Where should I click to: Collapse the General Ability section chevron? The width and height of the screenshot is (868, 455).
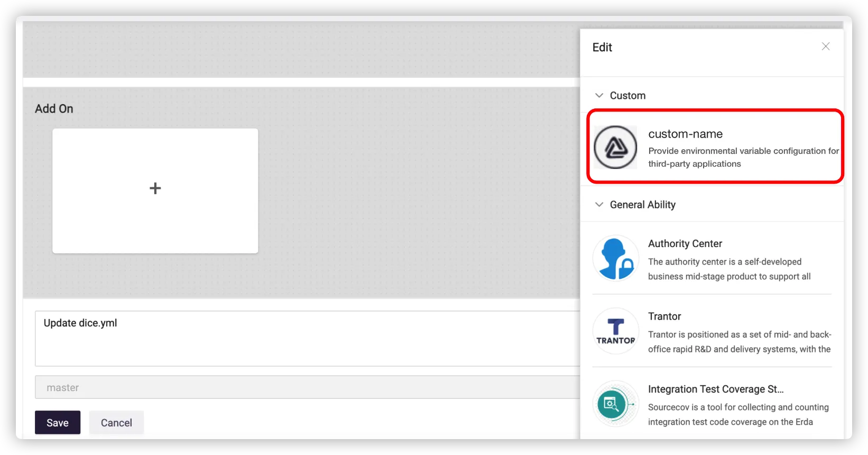click(599, 205)
